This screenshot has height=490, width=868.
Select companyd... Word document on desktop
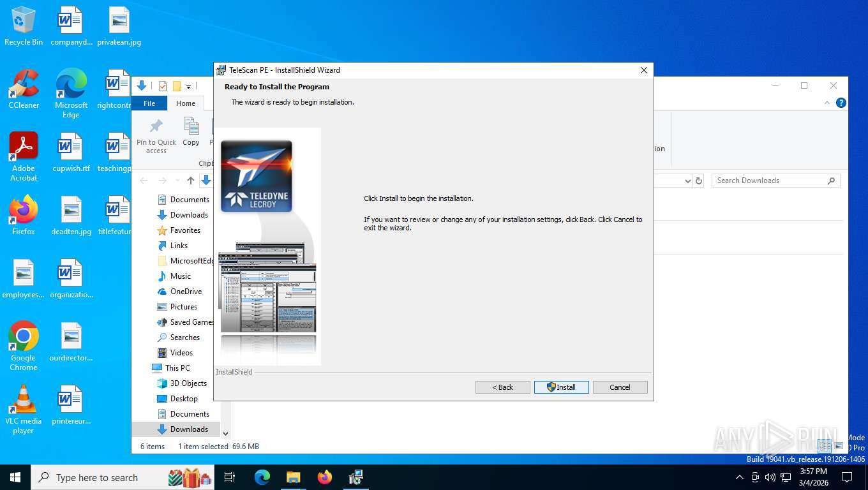coord(71,26)
